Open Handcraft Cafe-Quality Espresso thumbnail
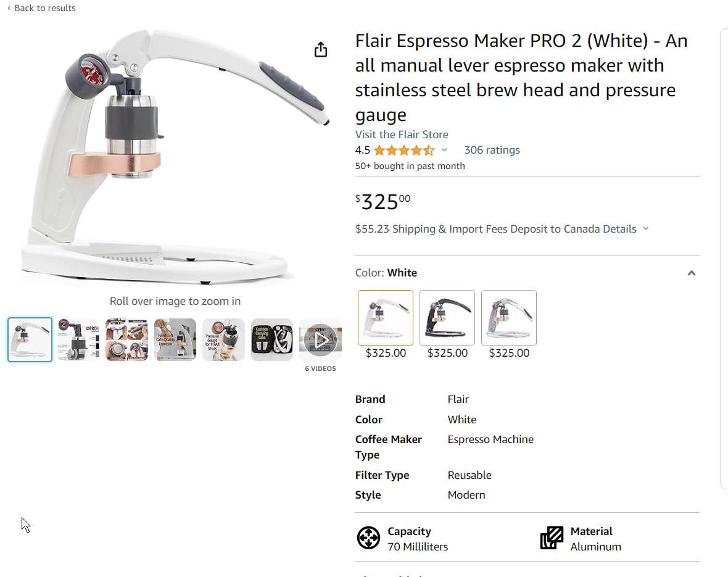This screenshot has width=728, height=577. (x=175, y=339)
